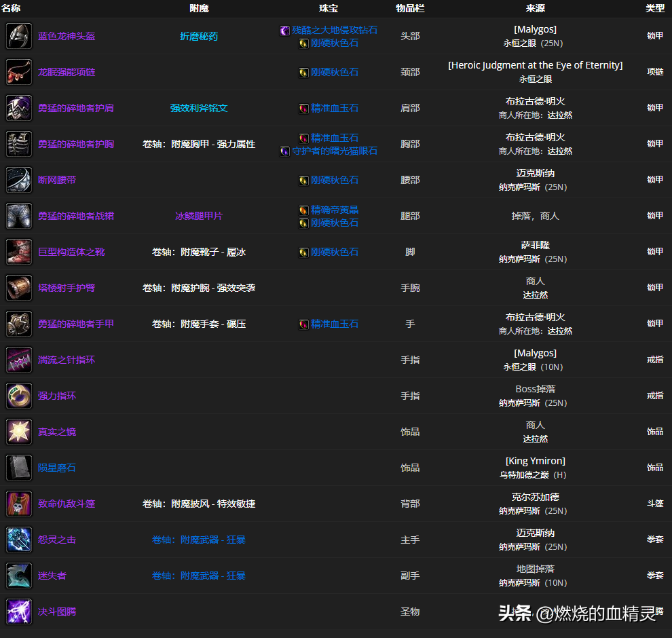Open the 残酷之大地侵攻钻石 gem link
This screenshot has height=638, width=672.
(x=335, y=30)
